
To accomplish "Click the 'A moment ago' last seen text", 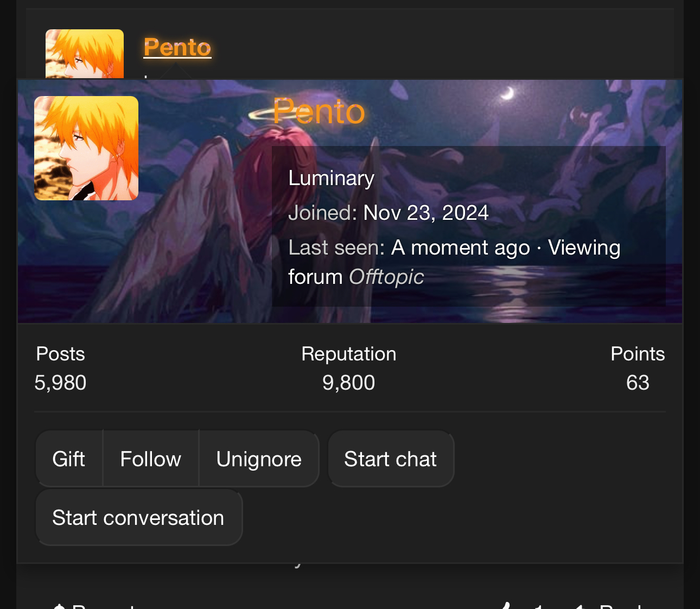I will tap(460, 248).
